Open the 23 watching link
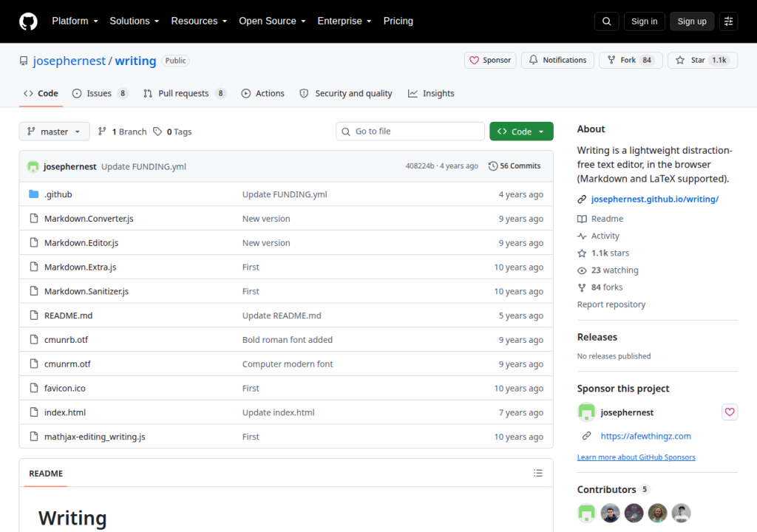Viewport: 757px width, 532px height. pos(608,270)
